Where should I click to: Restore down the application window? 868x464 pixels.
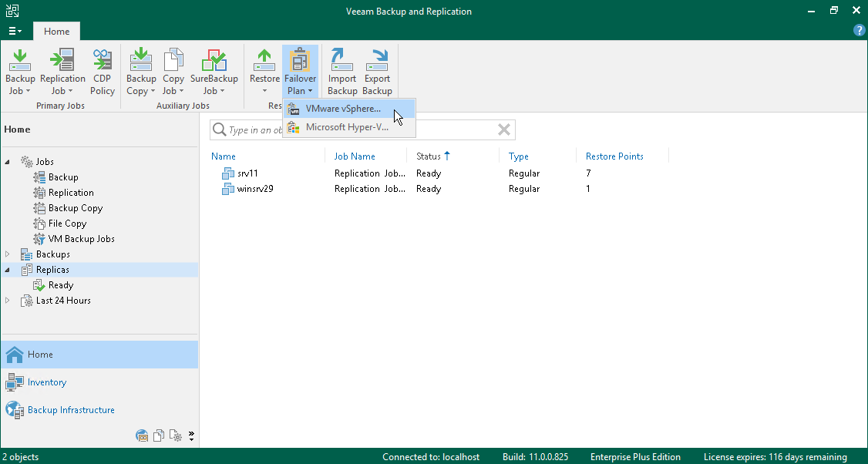[833, 11]
